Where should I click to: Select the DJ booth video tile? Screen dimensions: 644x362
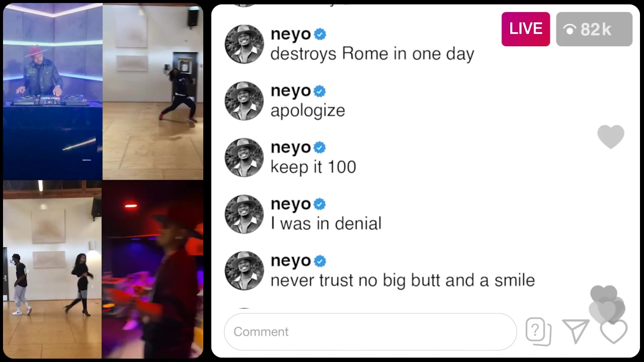pyautogui.click(x=52, y=92)
